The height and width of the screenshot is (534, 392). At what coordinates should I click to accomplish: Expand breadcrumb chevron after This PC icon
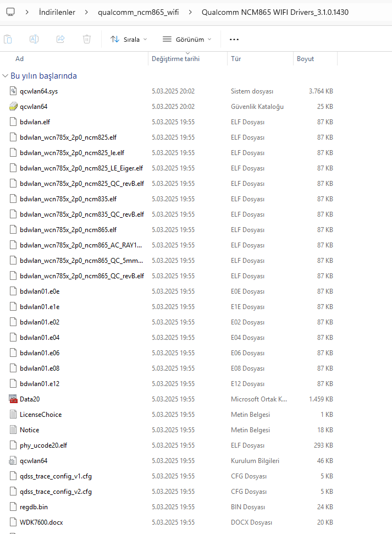(27, 12)
